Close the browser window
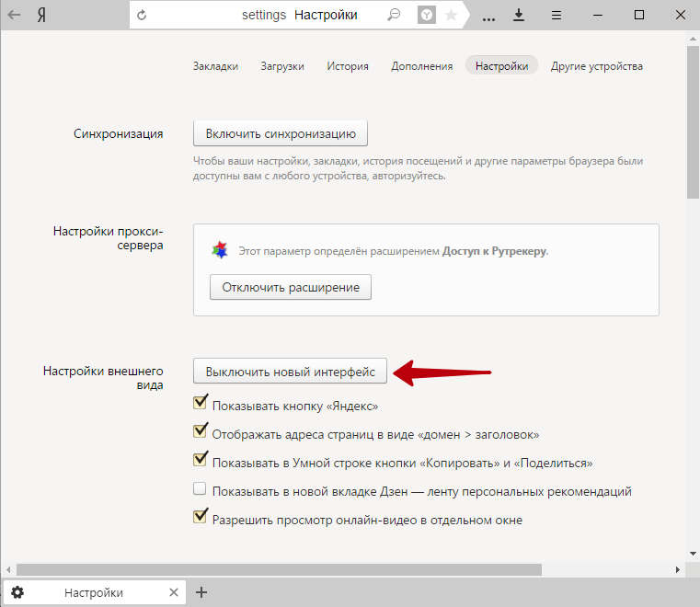Image resolution: width=700 pixels, height=607 pixels. (x=681, y=15)
